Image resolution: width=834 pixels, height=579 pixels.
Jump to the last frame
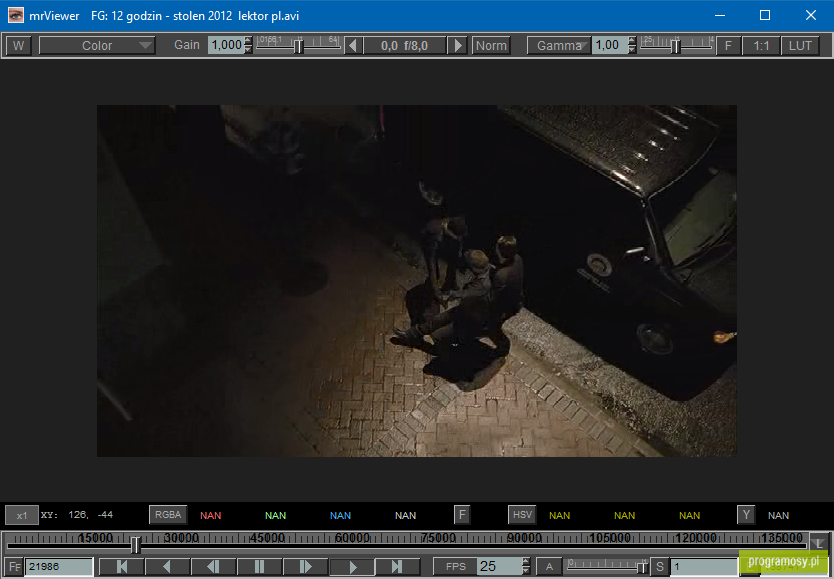(397, 567)
